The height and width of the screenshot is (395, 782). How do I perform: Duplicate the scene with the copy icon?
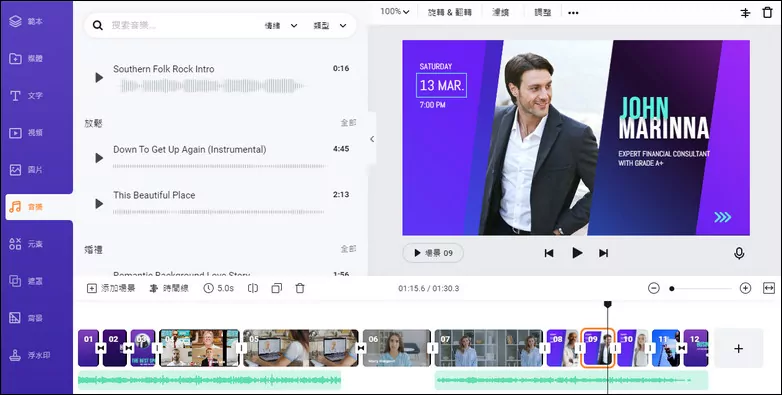pyautogui.click(x=276, y=288)
